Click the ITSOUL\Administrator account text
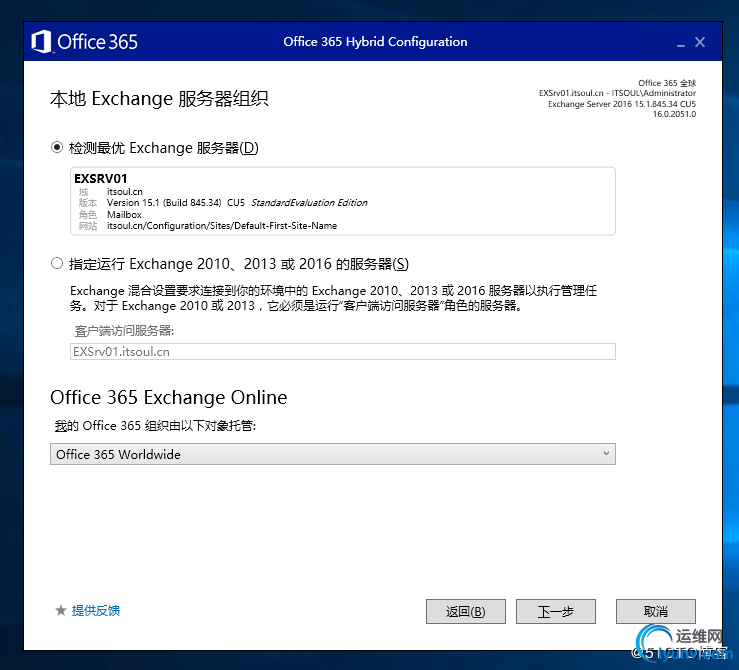739x670 pixels. (654, 93)
